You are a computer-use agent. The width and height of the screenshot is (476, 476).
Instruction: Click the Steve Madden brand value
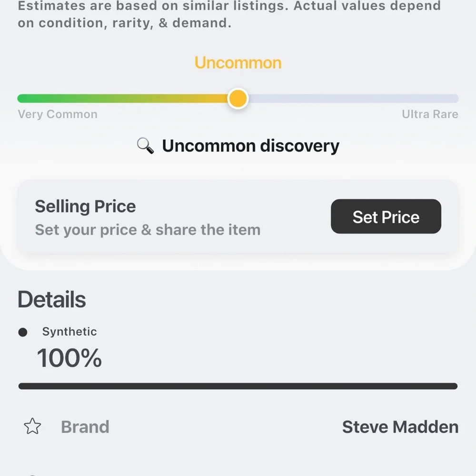tap(400, 427)
